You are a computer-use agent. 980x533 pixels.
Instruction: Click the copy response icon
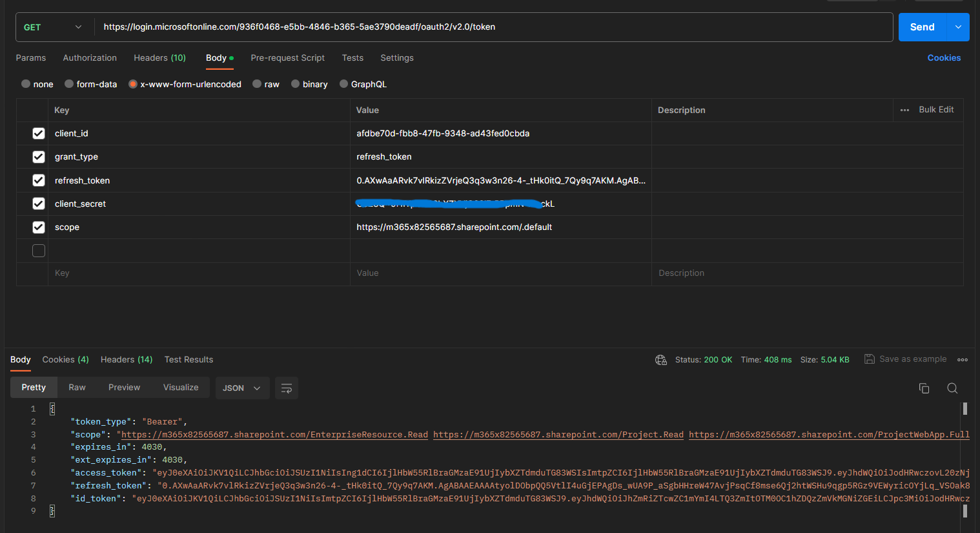[x=924, y=388]
